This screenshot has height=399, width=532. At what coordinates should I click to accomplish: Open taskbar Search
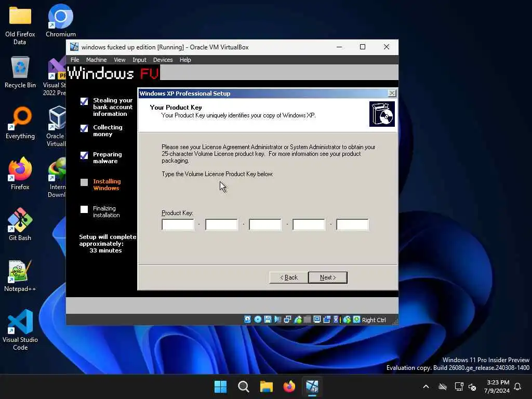[243, 387]
